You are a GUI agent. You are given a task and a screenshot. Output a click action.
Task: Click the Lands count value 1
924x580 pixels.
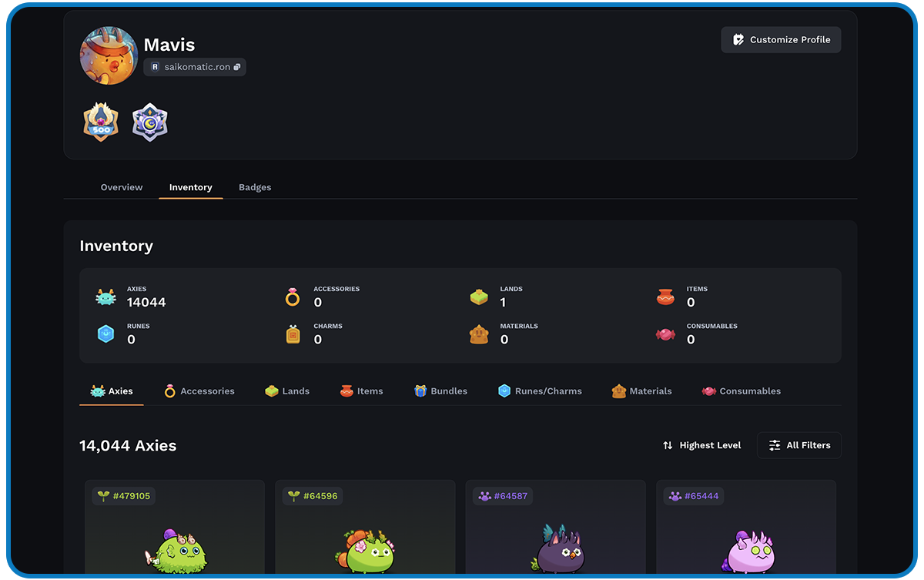pos(503,303)
